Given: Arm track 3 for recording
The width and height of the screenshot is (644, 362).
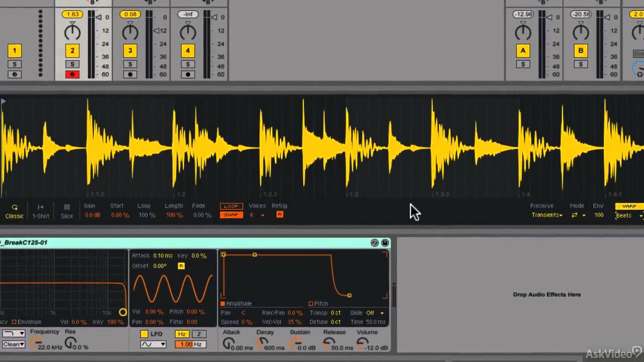Looking at the screenshot, I should (130, 74).
